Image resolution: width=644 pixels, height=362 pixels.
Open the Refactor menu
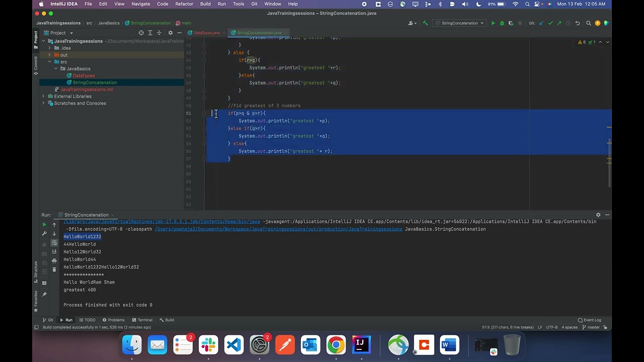pyautogui.click(x=184, y=4)
